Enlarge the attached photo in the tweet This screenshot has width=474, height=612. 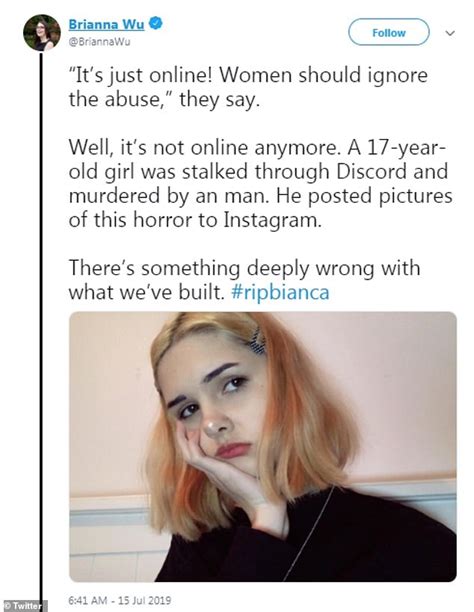click(263, 447)
